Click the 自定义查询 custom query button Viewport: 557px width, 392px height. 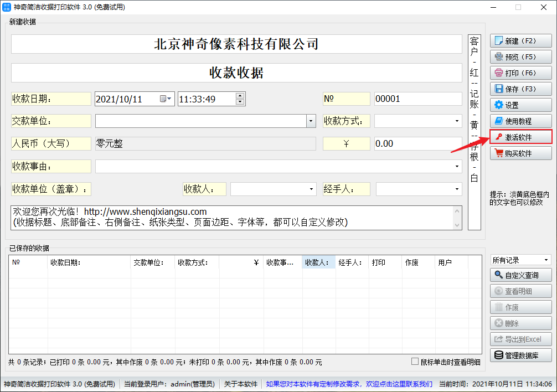pos(521,275)
